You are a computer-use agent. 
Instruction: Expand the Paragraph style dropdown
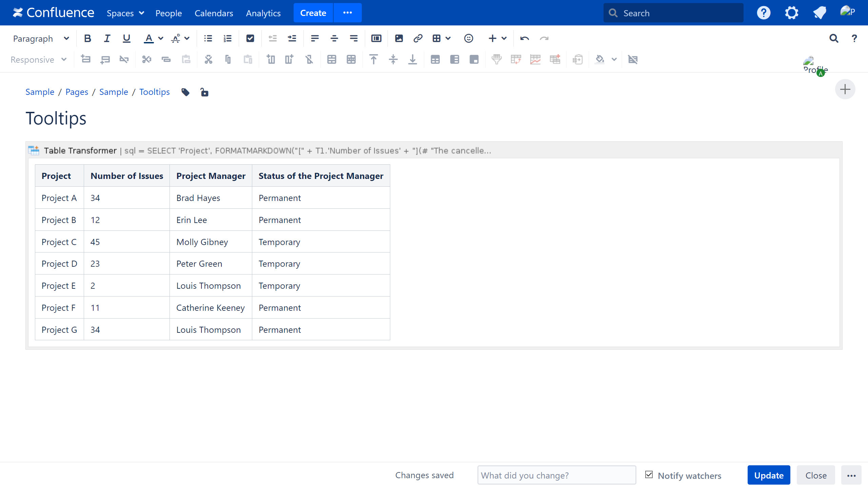click(41, 39)
